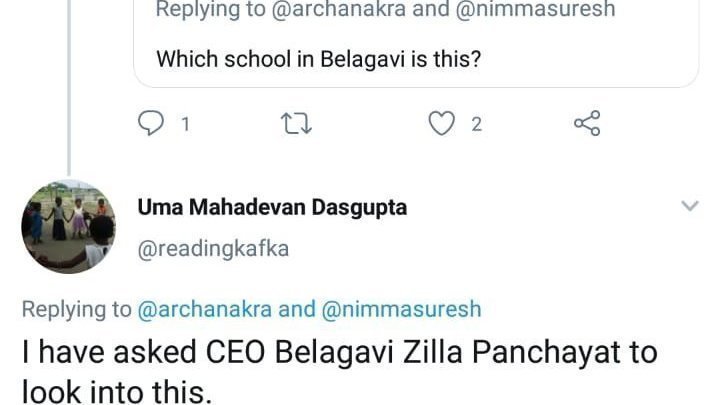Viewport: 720px width, 405px height.
Task: Open @nimmasuresh mention in Uma's reply
Action: pyautogui.click(x=402, y=309)
